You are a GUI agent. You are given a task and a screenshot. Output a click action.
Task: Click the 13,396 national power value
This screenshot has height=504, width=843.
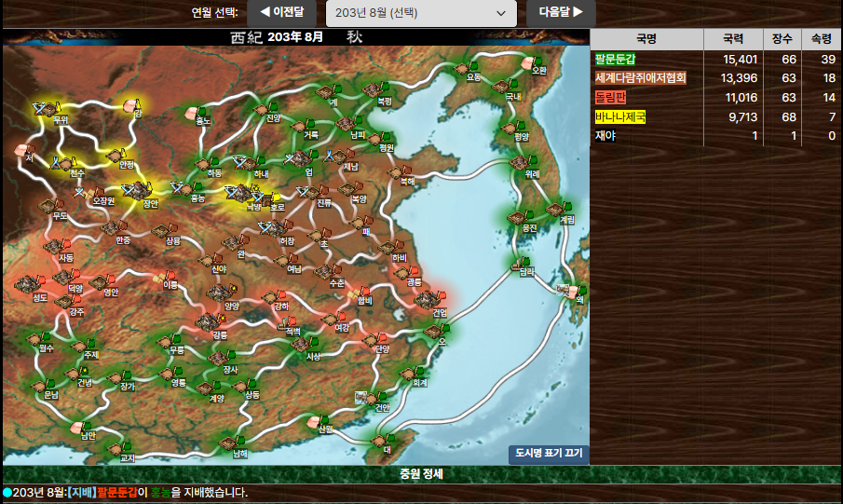click(739, 78)
